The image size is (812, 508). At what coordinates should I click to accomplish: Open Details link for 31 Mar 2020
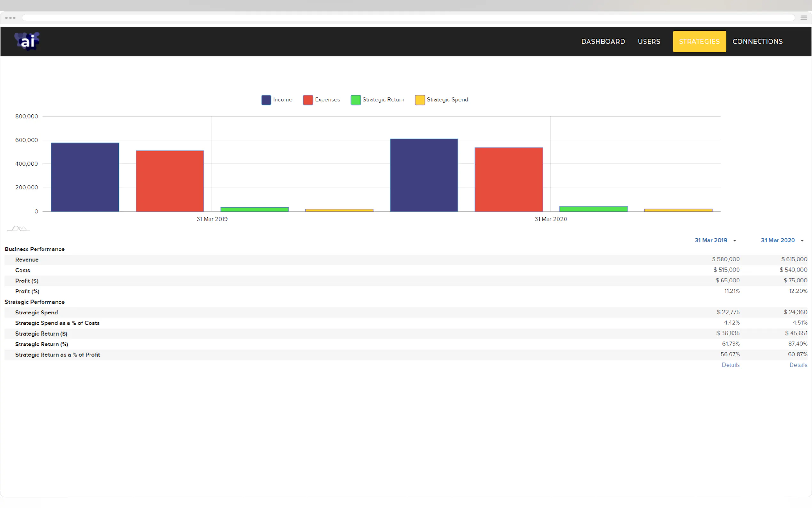pyautogui.click(x=798, y=365)
